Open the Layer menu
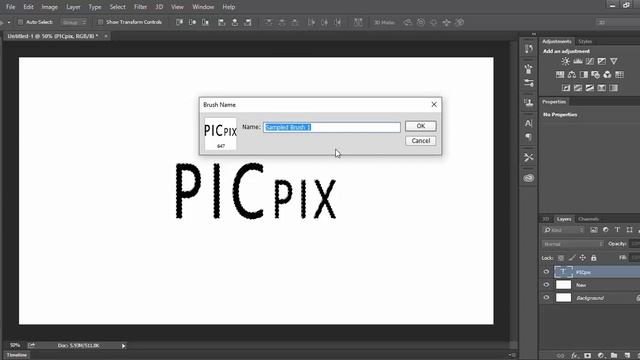The width and height of the screenshot is (640, 360). (x=73, y=7)
